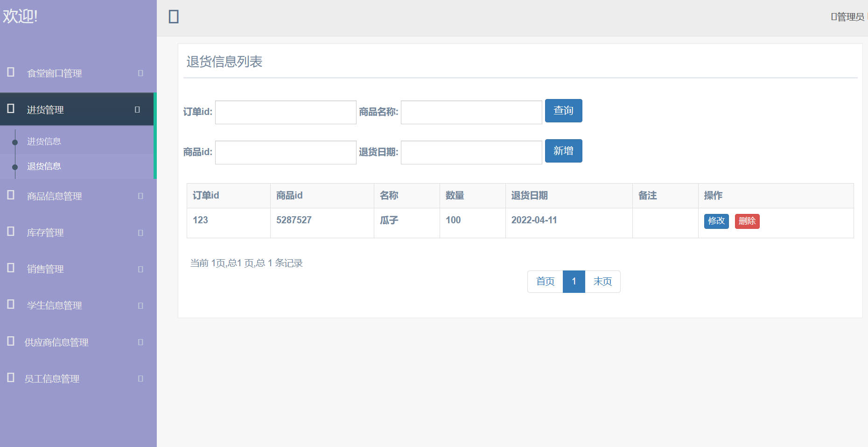
Task: Click the 销售管理 sidebar icon
Action: click(x=10, y=269)
